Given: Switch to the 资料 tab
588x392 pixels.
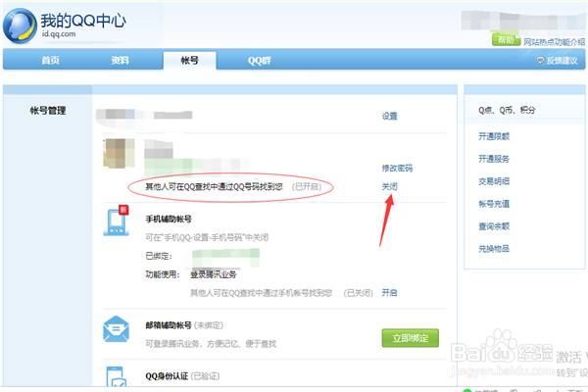Looking at the screenshot, I should pos(120,61).
